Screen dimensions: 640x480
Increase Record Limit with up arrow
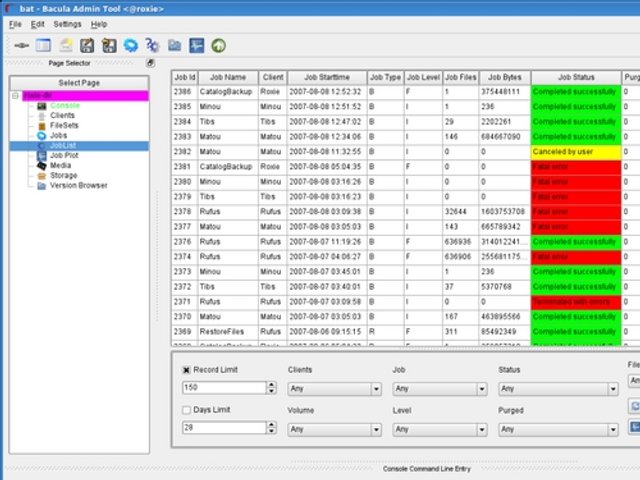pos(271,384)
